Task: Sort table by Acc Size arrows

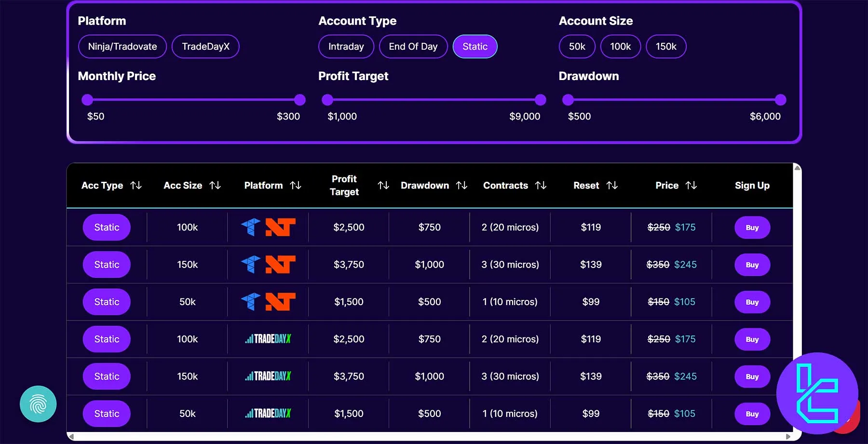Action: tap(215, 185)
